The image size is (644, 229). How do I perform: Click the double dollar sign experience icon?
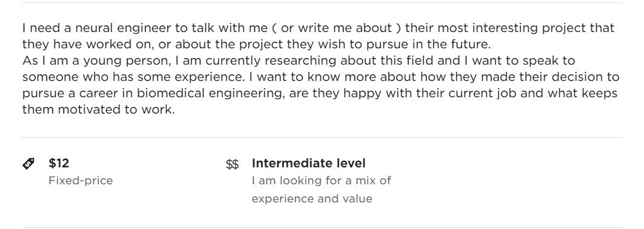(x=232, y=164)
